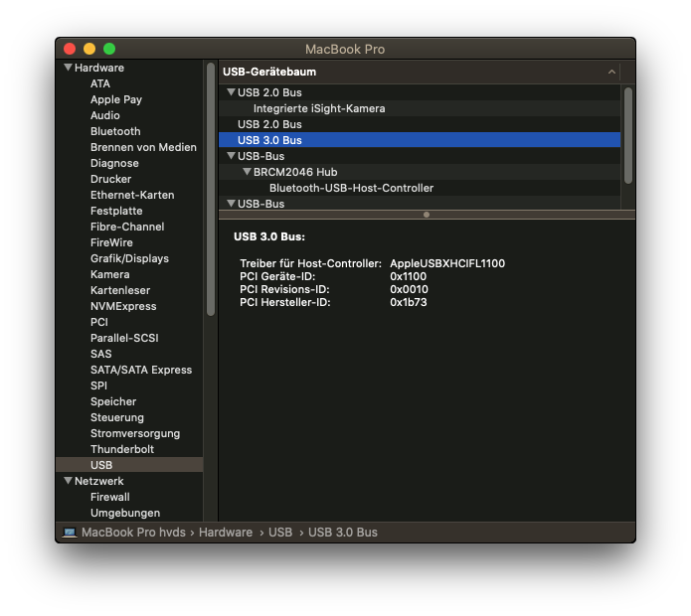Select NVMExpress in the sidebar
Image resolution: width=691 pixels, height=616 pixels.
pyautogui.click(x=123, y=306)
